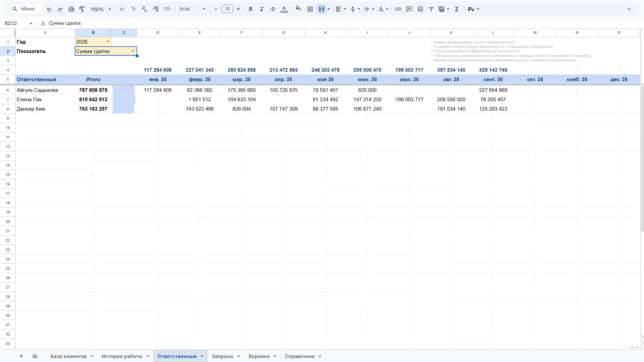Add a new sheet with plus button
The width and height of the screenshot is (644, 362).
21,356
